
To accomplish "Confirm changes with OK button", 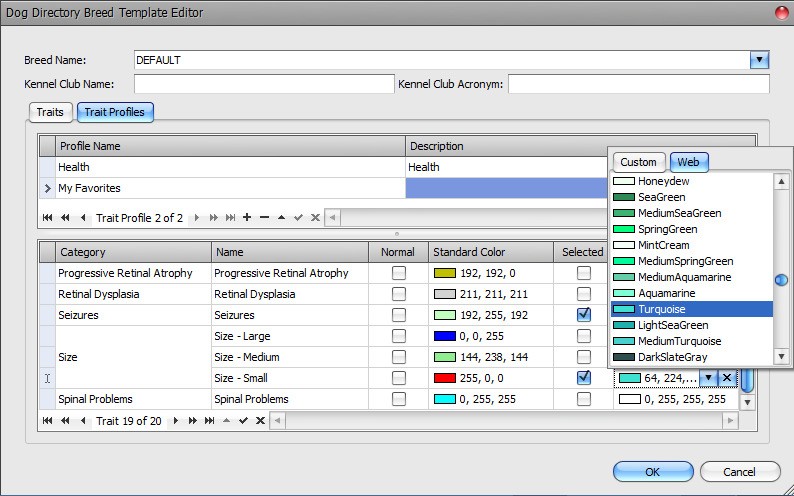I will [x=653, y=472].
